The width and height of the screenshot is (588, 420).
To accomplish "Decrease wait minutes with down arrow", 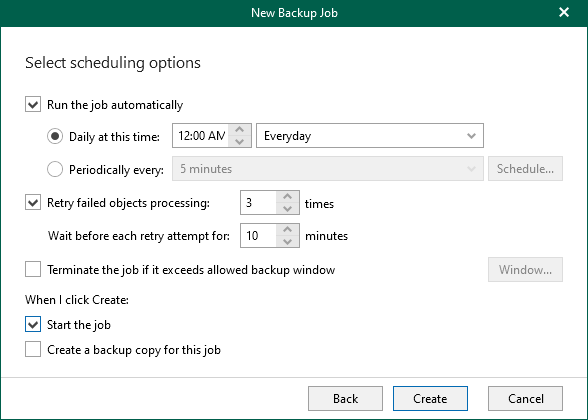I will (288, 242).
